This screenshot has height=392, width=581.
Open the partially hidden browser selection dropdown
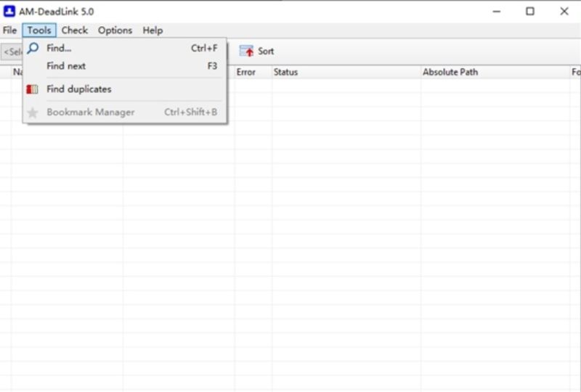pos(12,52)
